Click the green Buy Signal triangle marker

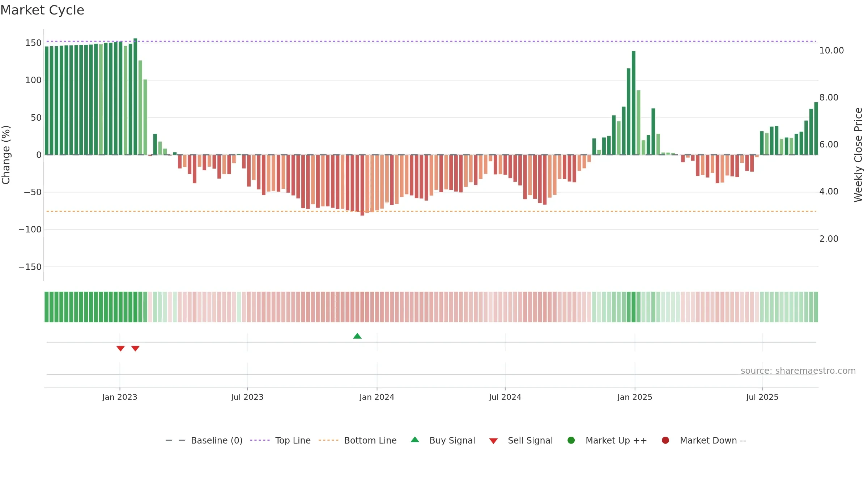click(x=357, y=336)
